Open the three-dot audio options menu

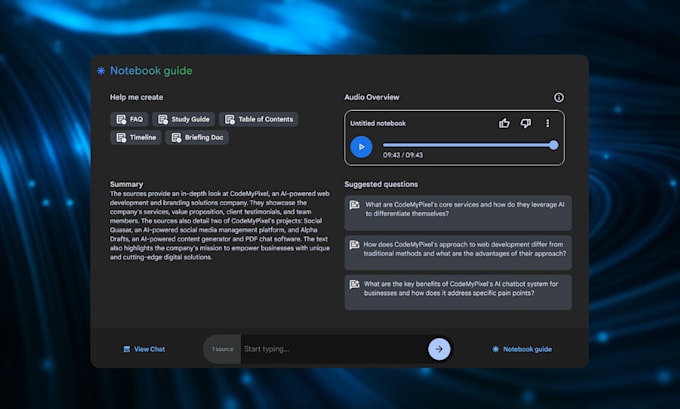click(x=547, y=123)
